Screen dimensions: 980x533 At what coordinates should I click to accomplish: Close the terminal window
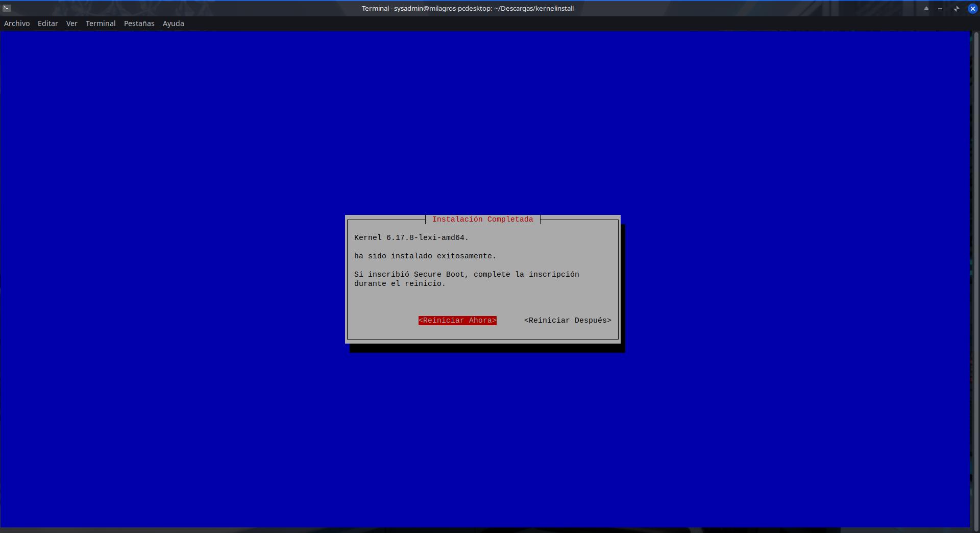coord(972,8)
